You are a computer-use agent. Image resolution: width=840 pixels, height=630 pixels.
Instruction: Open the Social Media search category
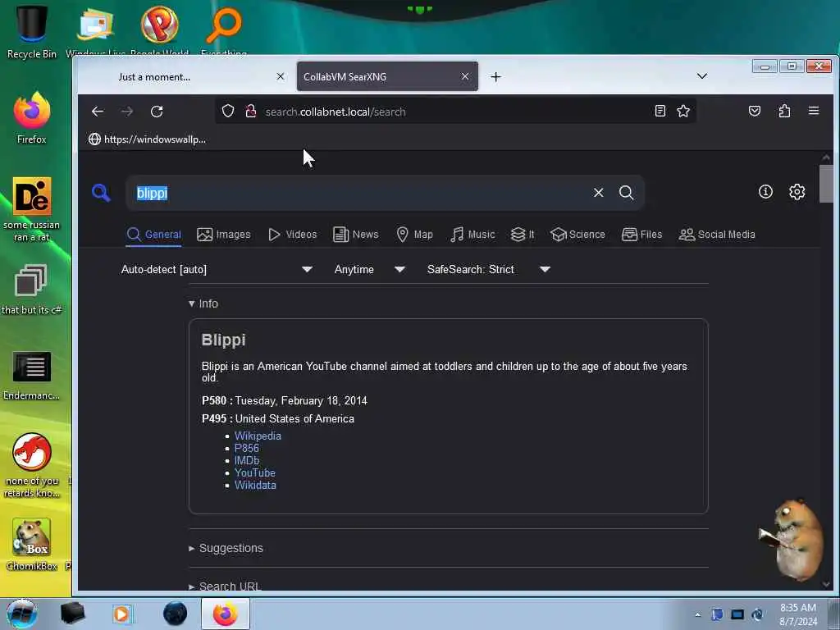tap(717, 235)
